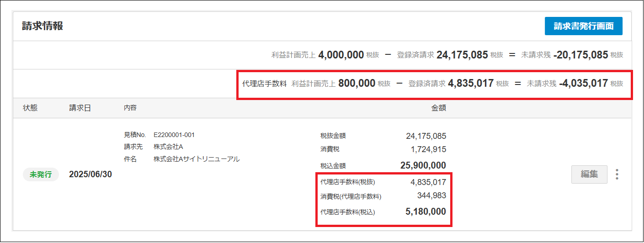
Task: Open the 請求書発行画面 button
Action: point(583,26)
